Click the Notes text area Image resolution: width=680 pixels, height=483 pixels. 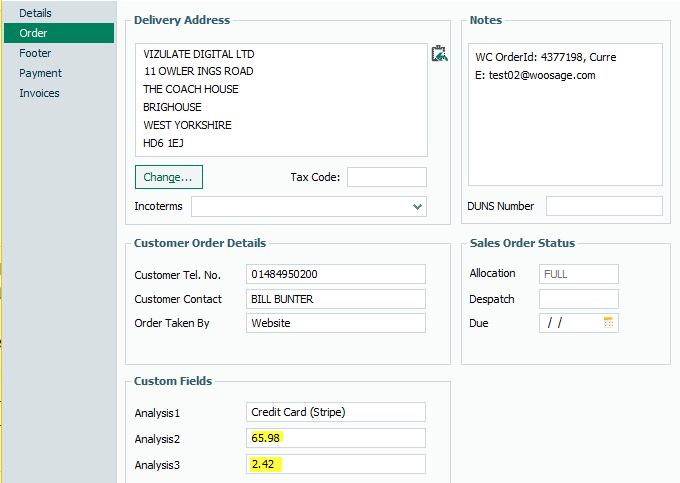[x=564, y=114]
